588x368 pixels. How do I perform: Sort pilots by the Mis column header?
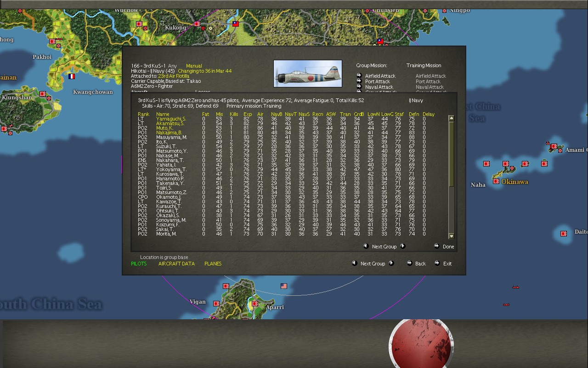(220, 114)
